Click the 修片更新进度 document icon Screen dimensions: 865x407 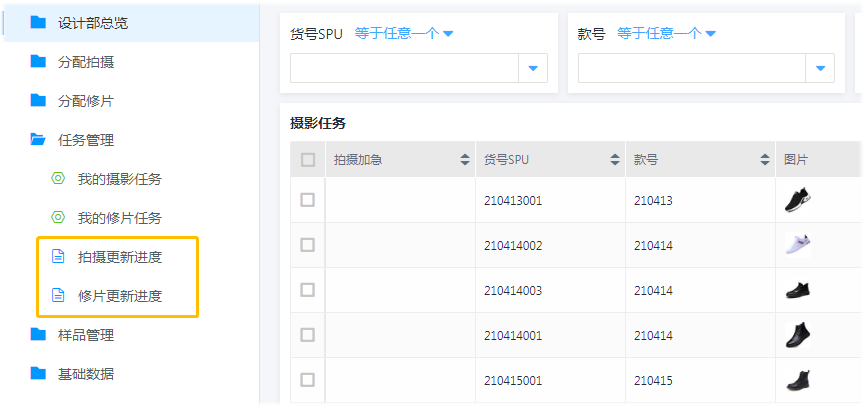[58, 296]
